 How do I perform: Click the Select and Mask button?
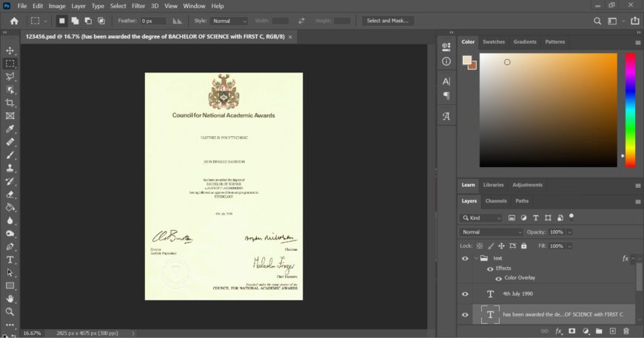388,21
